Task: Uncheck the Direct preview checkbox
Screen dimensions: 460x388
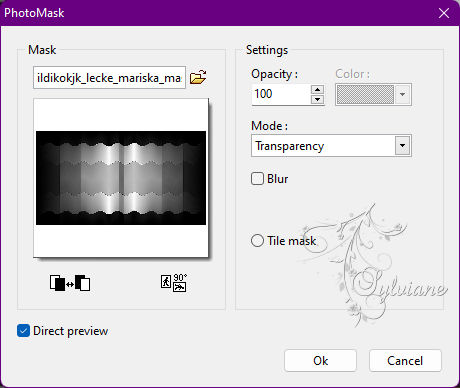Action: coord(23,331)
